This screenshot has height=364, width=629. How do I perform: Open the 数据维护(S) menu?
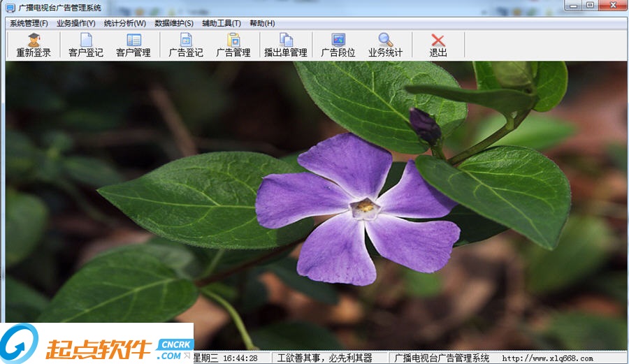coord(174,23)
